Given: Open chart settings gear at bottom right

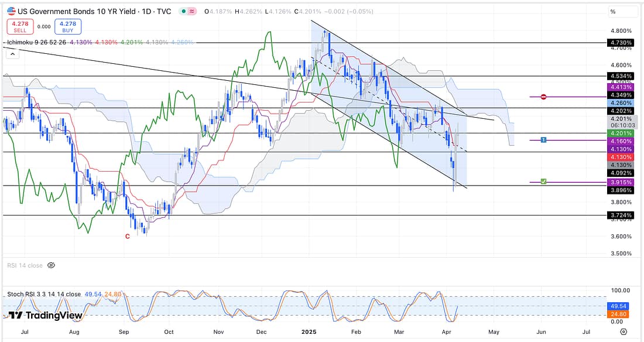Looking at the screenshot, I should point(624,331).
